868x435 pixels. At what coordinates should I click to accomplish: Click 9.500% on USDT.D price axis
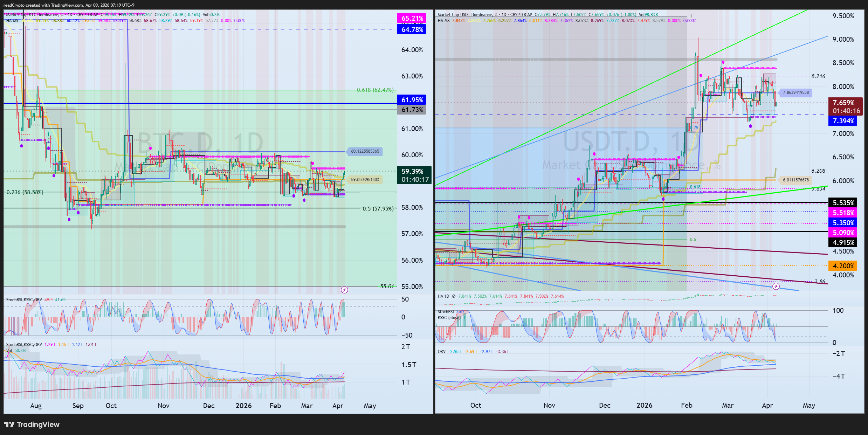(843, 16)
